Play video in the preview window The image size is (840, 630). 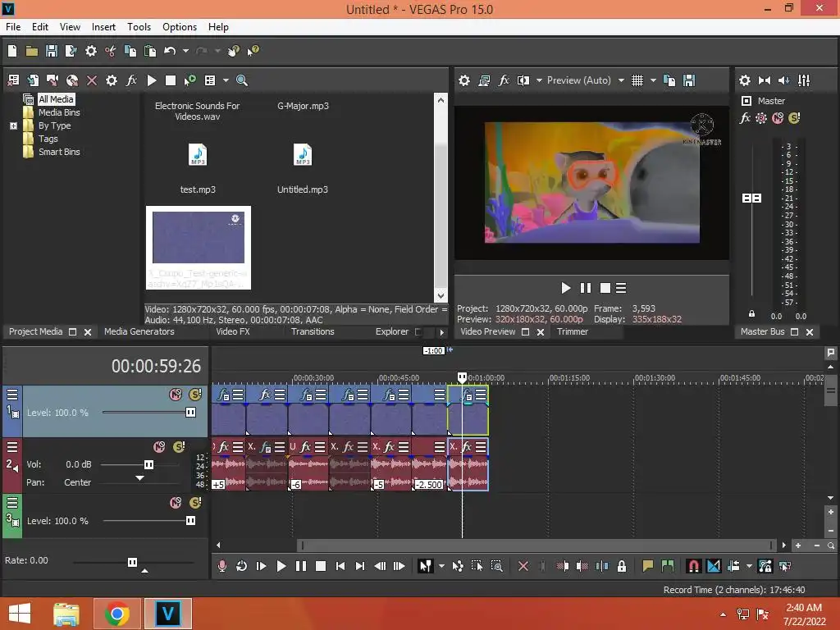[566, 288]
